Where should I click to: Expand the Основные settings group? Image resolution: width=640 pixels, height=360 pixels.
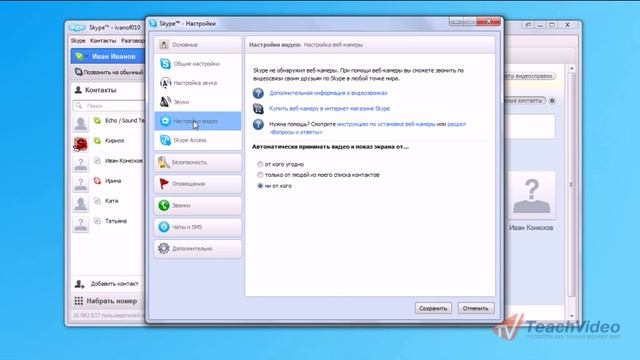coord(198,44)
